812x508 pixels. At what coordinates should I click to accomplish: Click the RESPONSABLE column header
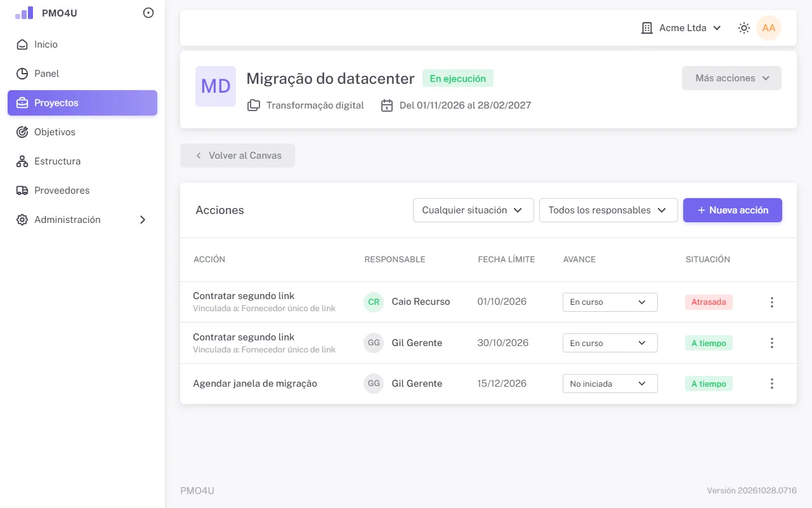[x=395, y=260]
